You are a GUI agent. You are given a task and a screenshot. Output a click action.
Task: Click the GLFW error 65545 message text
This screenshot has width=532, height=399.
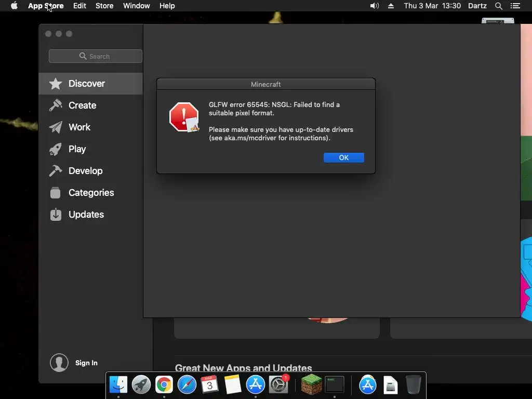click(x=274, y=109)
